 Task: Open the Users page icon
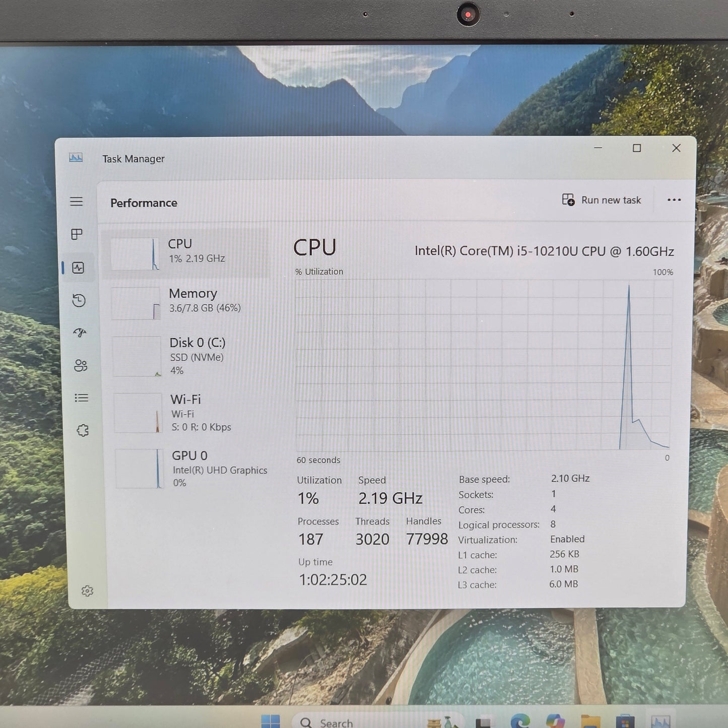point(81,365)
